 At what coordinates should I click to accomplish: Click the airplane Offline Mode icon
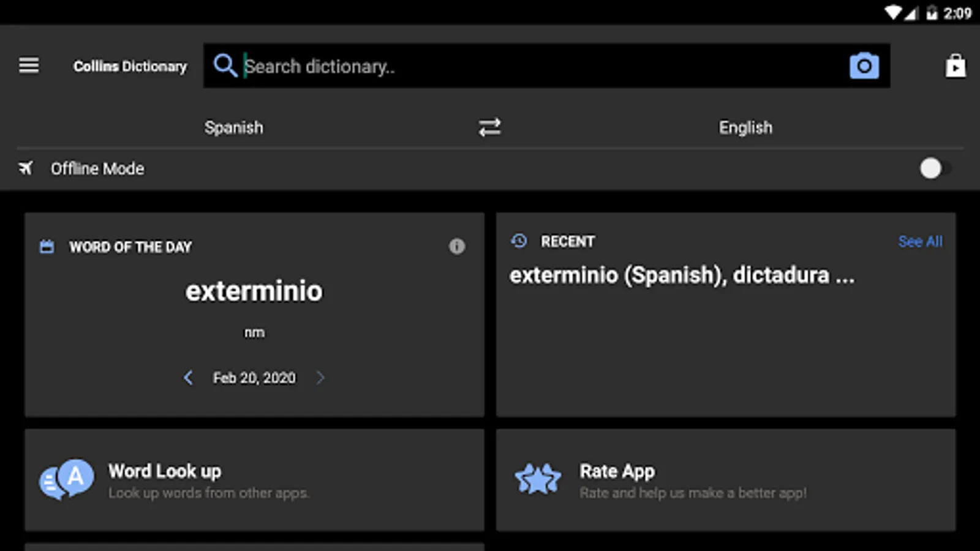coord(26,168)
